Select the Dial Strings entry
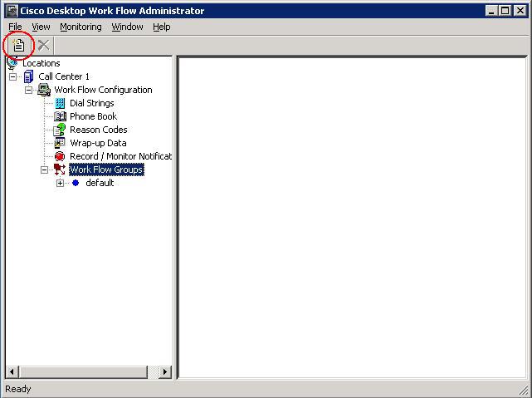Viewport: 532px width, 398px height. click(91, 103)
